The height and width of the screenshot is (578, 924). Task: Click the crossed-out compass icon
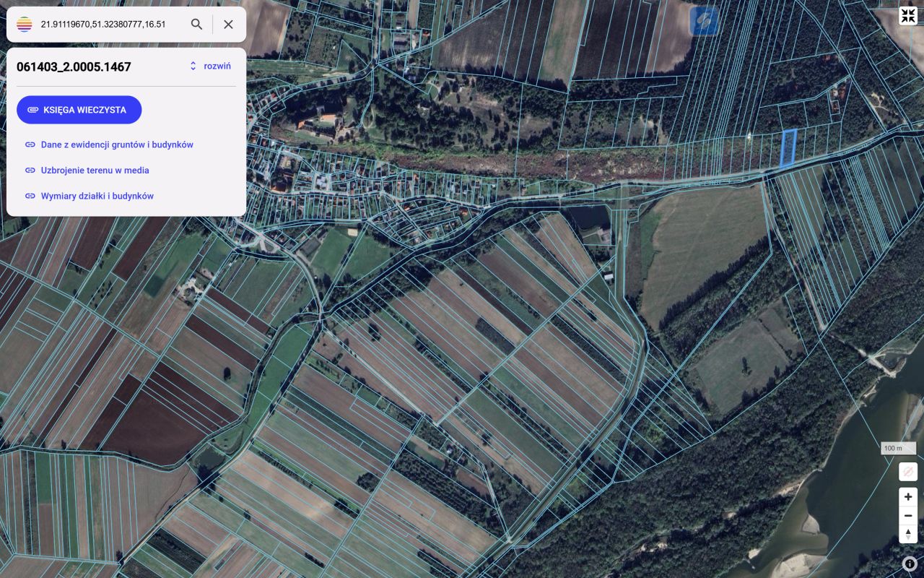click(908, 472)
